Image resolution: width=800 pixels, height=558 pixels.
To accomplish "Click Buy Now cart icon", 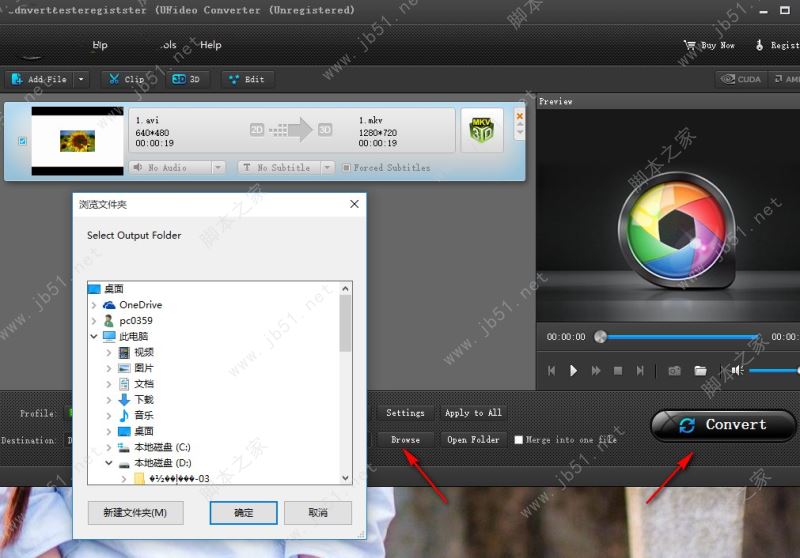I will point(690,45).
